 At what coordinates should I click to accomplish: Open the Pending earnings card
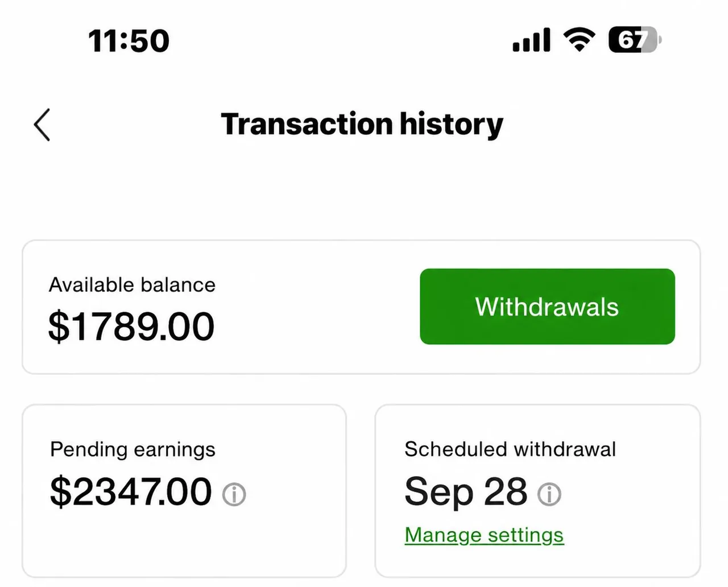click(184, 491)
